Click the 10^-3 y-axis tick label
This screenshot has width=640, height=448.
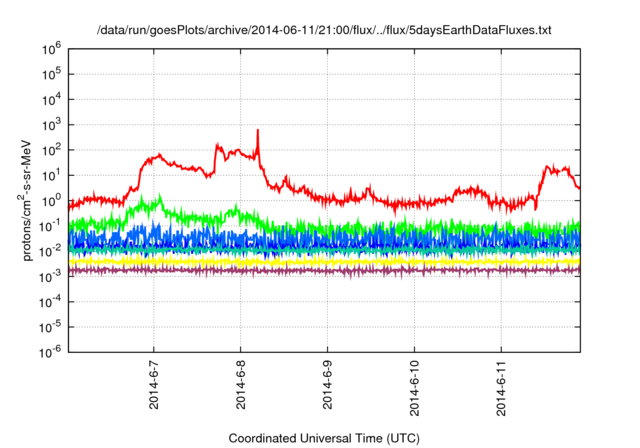51,277
